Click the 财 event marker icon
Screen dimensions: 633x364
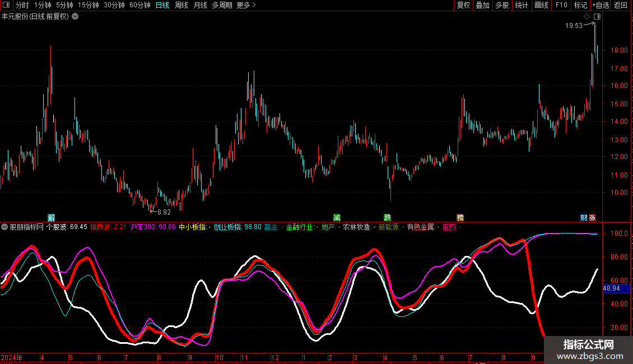(x=584, y=217)
